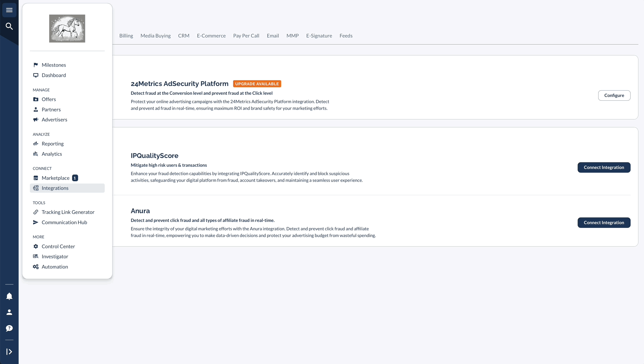Image resolution: width=644 pixels, height=364 pixels.
Task: Connect the Anura integration
Action: coord(604,223)
